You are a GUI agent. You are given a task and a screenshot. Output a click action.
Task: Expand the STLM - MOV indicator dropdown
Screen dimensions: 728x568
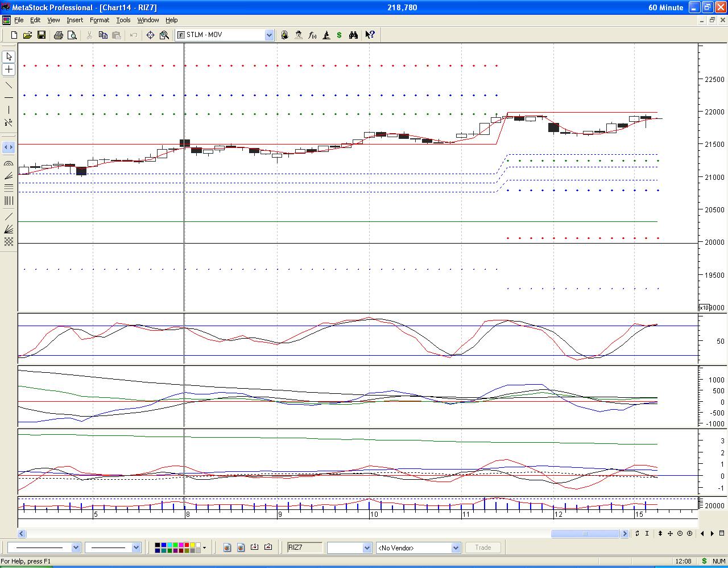click(x=269, y=35)
